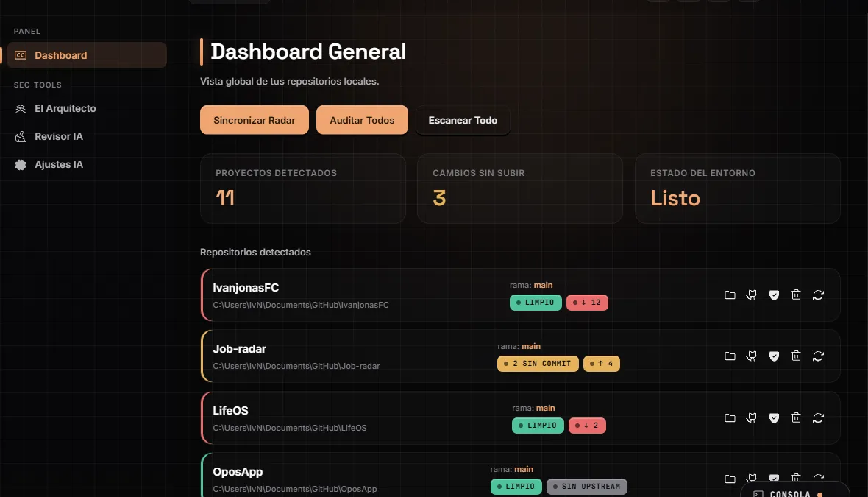Remove LifeOS using its trash icon
The width and height of the screenshot is (868, 497).
point(796,417)
